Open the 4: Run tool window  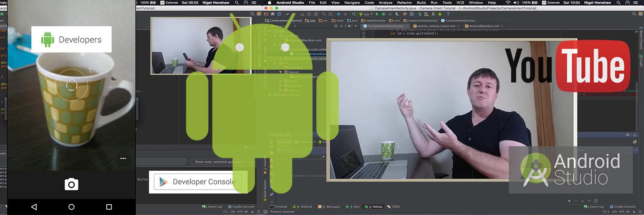tap(352, 206)
